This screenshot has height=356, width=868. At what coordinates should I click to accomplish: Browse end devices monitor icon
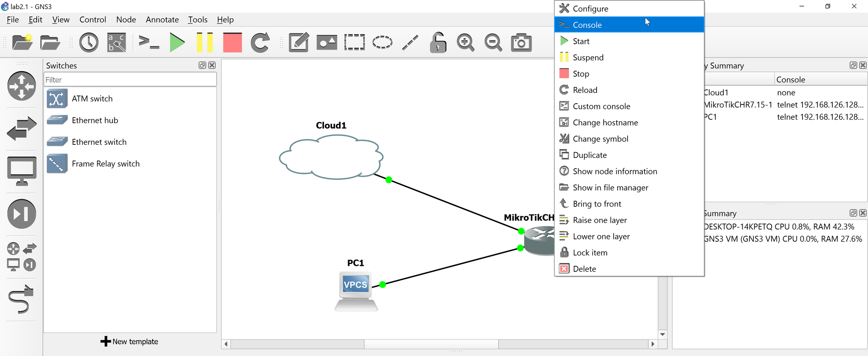tap(22, 171)
